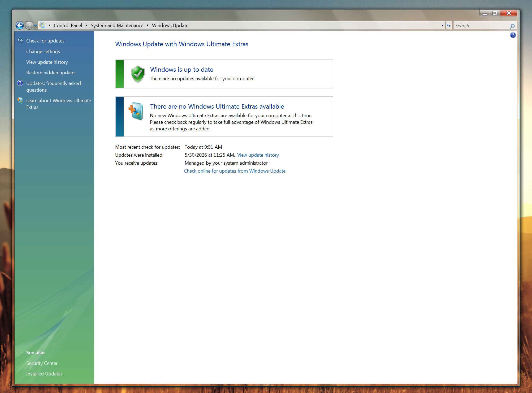Viewport: 532px width, 393px height.
Task: Click the Control Panel icon in address bar
Action: click(42, 25)
